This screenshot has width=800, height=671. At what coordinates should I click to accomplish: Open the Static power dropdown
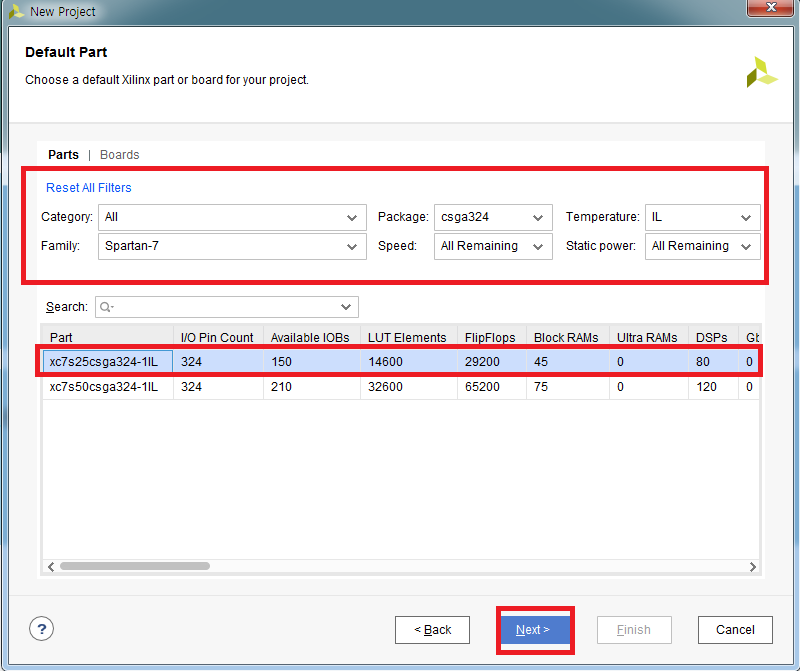click(703, 246)
